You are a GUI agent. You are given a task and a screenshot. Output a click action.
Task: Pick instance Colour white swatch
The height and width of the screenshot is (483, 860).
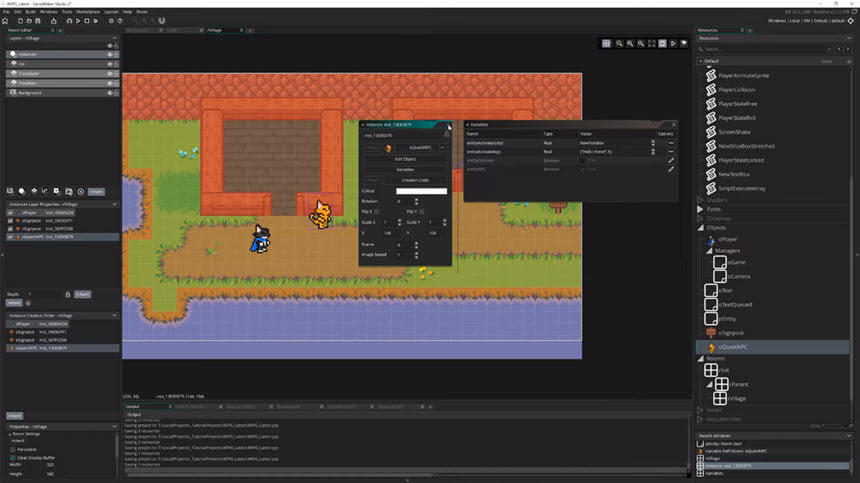click(421, 191)
